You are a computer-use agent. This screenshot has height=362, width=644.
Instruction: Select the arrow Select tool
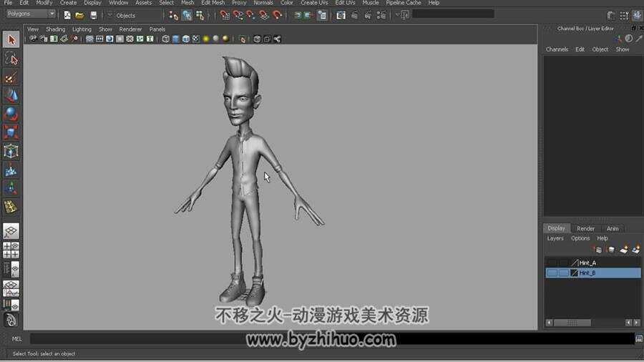pyautogui.click(x=11, y=40)
